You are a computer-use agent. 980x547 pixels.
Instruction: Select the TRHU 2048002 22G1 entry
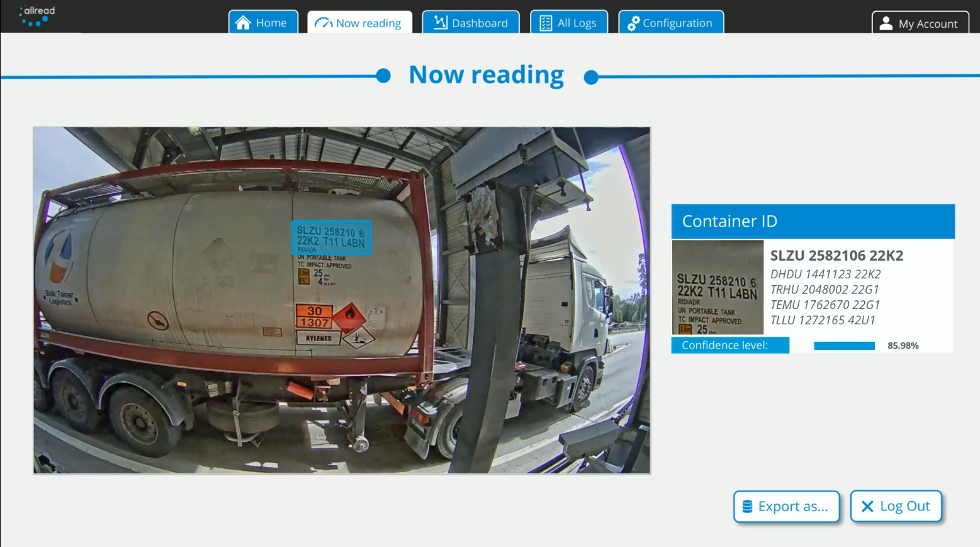point(825,290)
